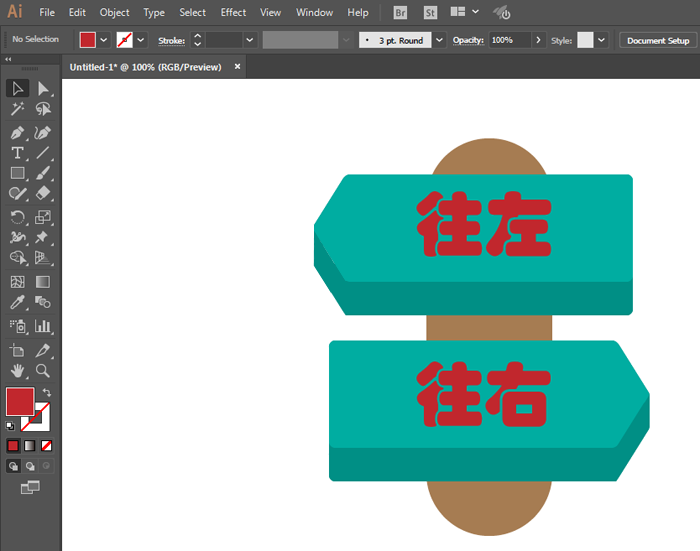Open the graphic Style dropdown

click(602, 40)
